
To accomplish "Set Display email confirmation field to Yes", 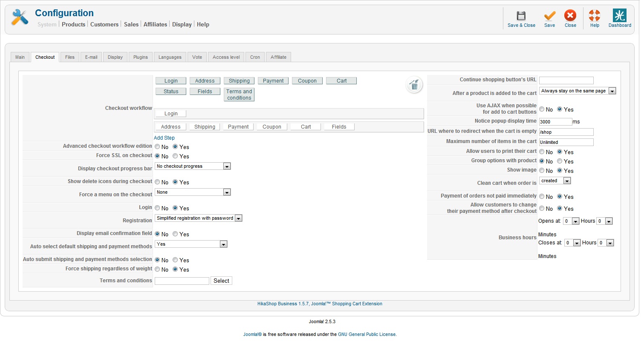I will tap(175, 234).
